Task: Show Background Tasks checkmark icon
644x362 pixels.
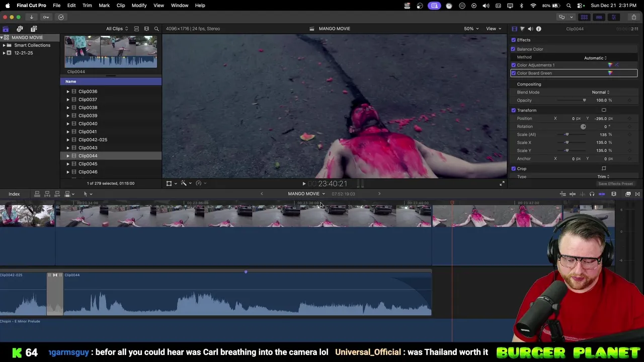Action: [61, 17]
